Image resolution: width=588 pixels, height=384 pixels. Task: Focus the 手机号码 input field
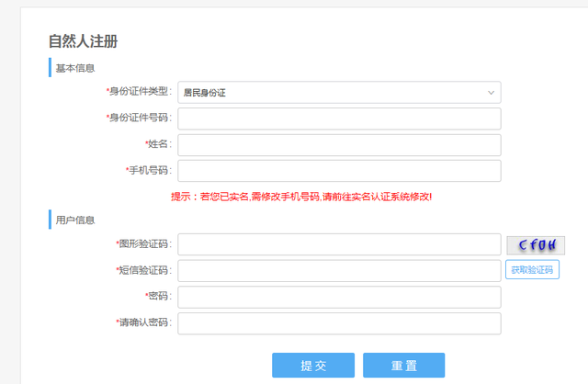[339, 171]
